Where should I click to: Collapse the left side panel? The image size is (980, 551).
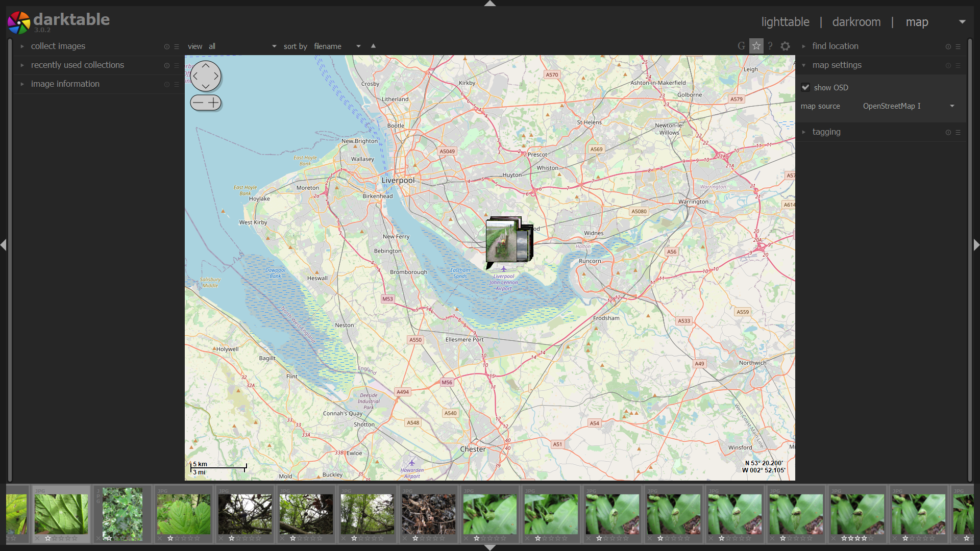[3, 245]
